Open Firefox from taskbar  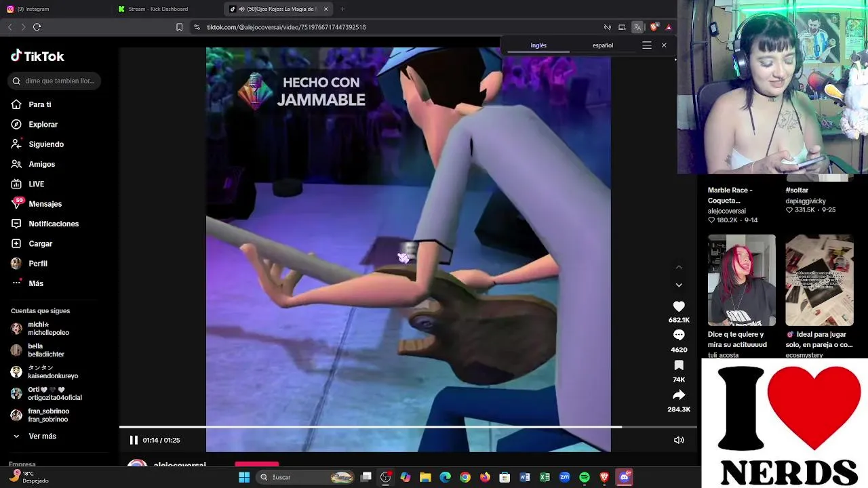485,477
